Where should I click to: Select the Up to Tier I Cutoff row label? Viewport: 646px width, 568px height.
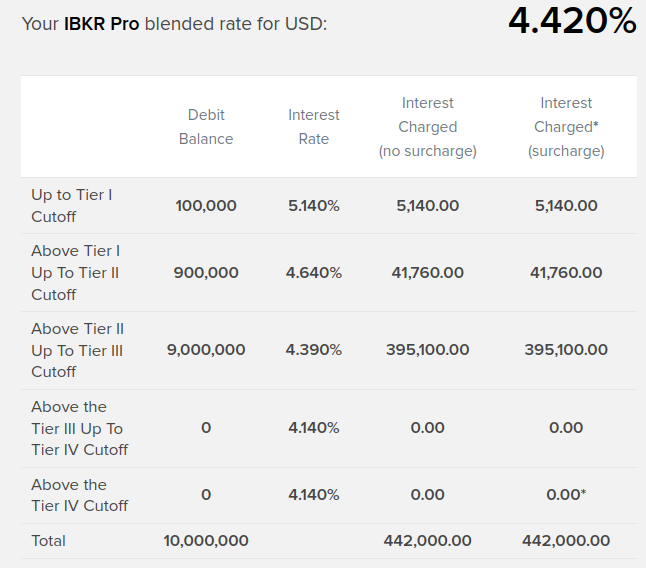(71, 206)
